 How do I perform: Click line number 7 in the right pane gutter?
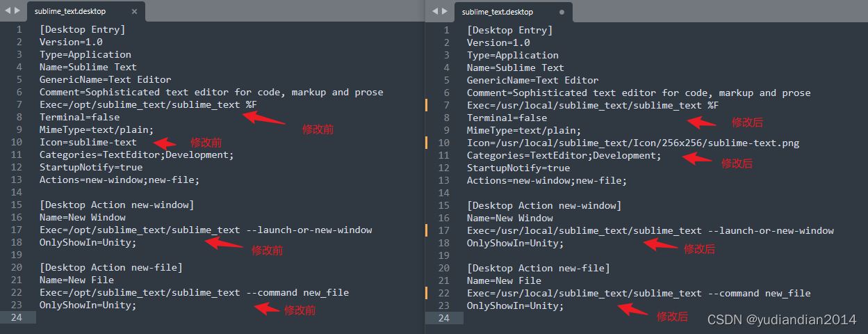447,105
